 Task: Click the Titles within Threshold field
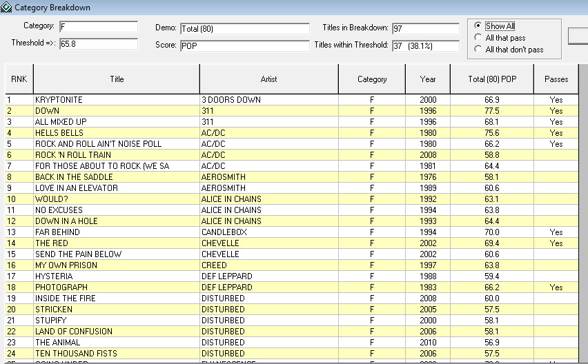point(425,46)
